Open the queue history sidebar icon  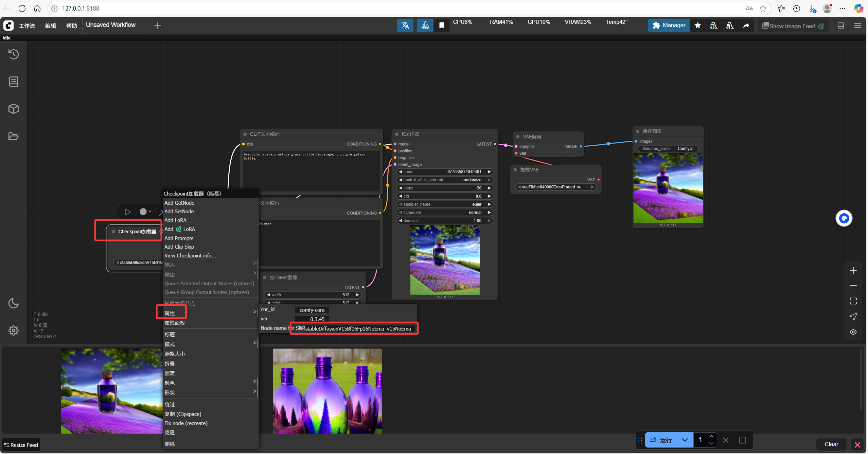(x=14, y=54)
